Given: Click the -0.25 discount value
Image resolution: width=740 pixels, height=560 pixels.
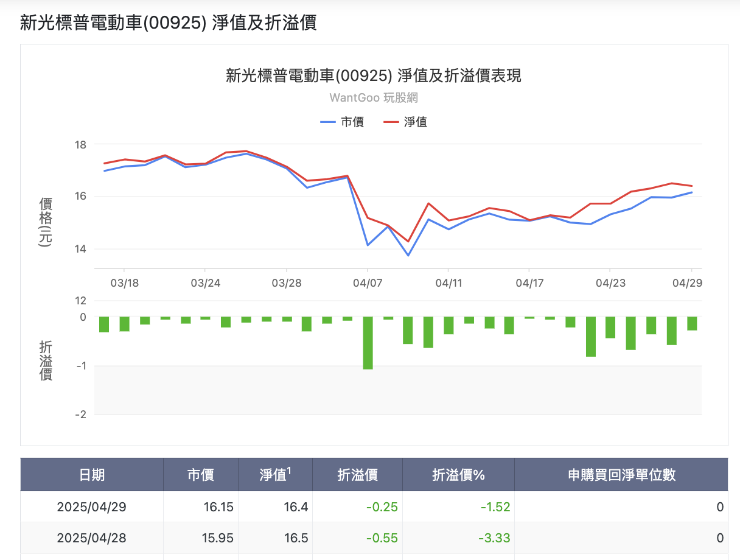Looking at the screenshot, I should point(382,507).
